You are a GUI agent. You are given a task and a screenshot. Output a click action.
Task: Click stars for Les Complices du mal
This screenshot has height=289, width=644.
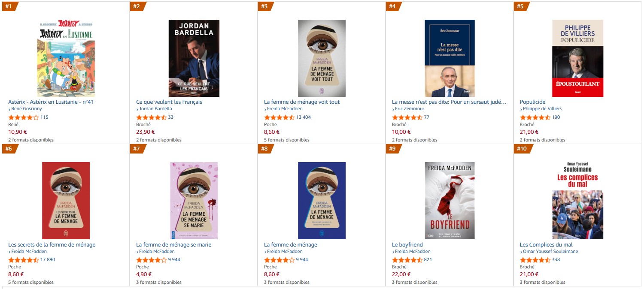tap(535, 259)
